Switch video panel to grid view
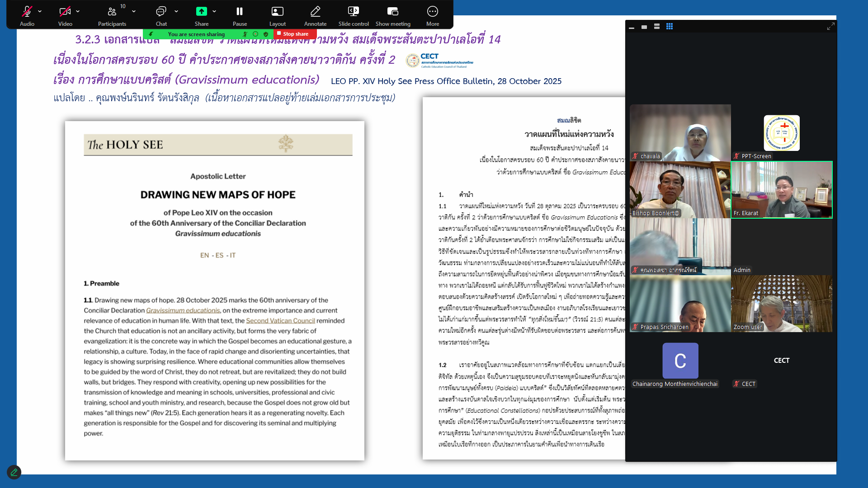Screen dimensions: 868x488 pos(670,27)
